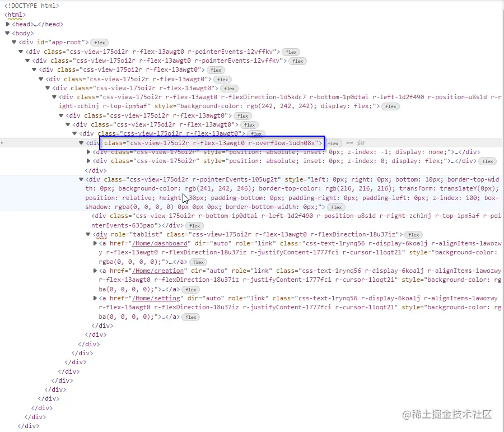Toggle flex badge on role="tablist" div
The height and width of the screenshot is (432, 504).
(x=413, y=235)
